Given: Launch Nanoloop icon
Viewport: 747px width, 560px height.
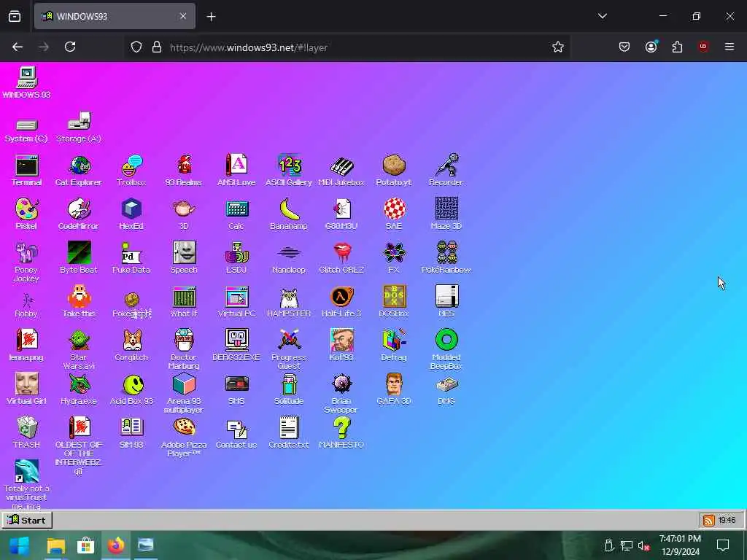Looking at the screenshot, I should point(289,253).
